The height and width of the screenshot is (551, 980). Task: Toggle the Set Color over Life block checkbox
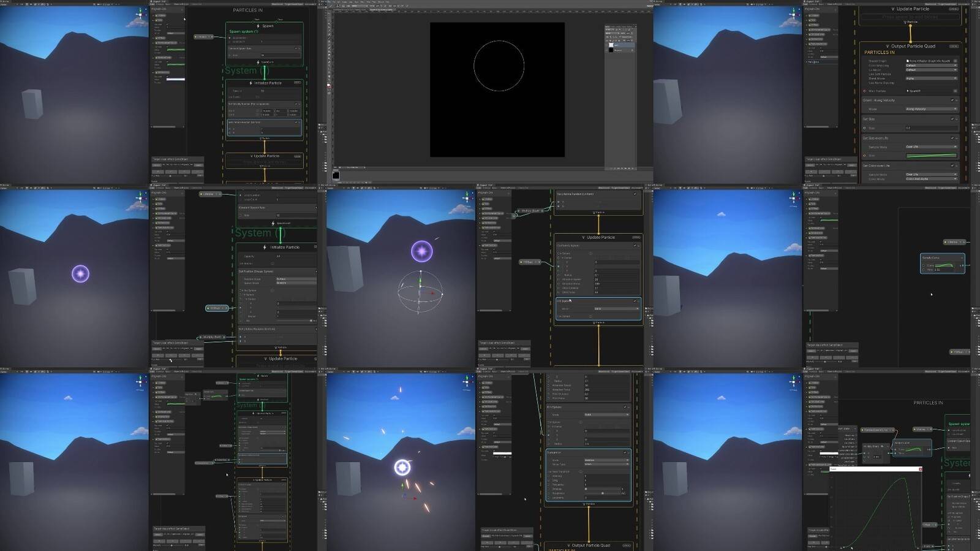(x=952, y=165)
